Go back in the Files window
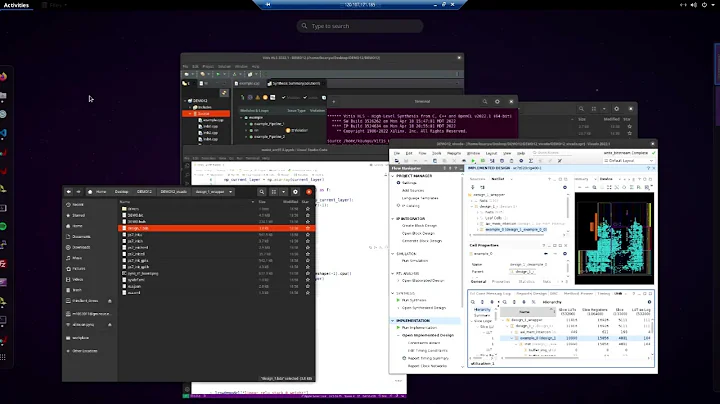Viewport: 720px width, 404px height. (68, 192)
